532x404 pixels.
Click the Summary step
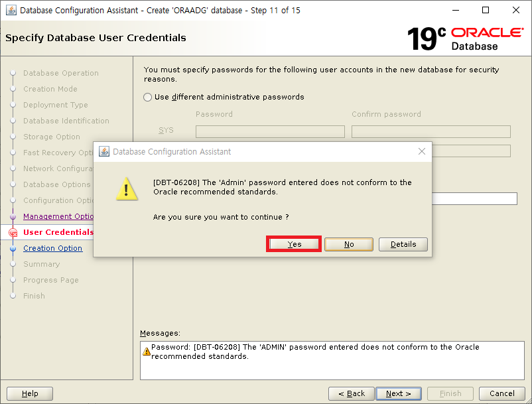pyautogui.click(x=41, y=264)
